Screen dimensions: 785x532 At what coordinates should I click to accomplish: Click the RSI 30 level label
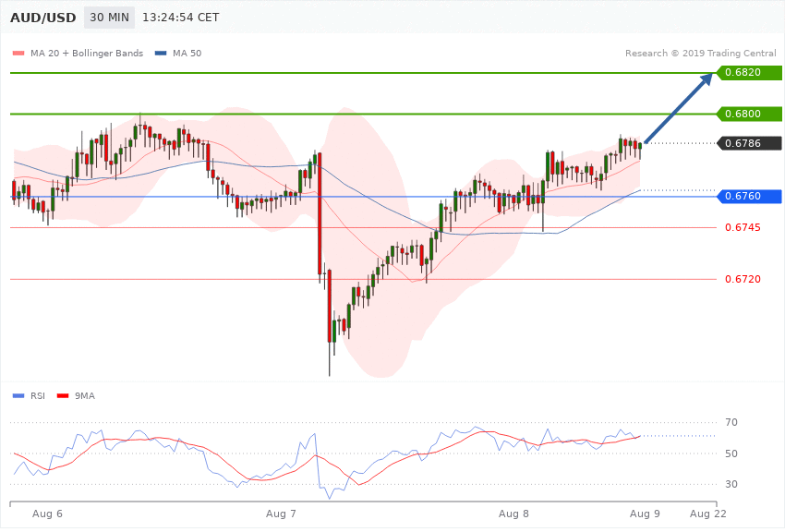click(731, 484)
